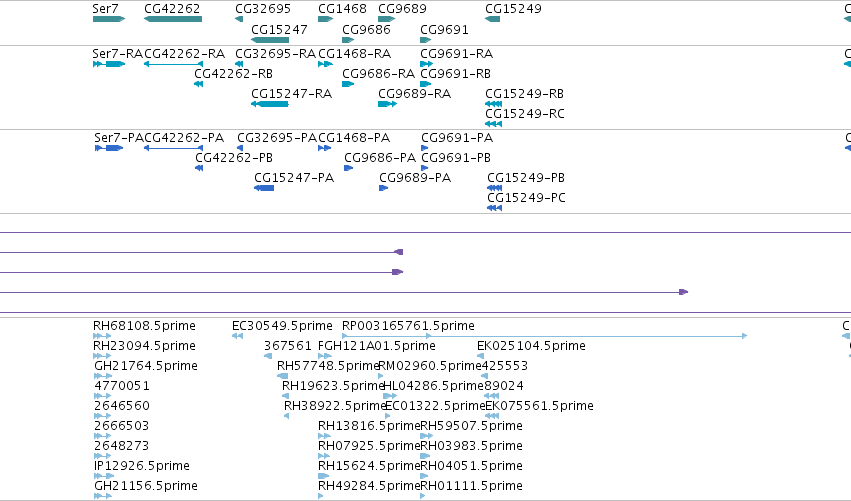
Task: Click gene CG9686 label
Action: tap(366, 29)
